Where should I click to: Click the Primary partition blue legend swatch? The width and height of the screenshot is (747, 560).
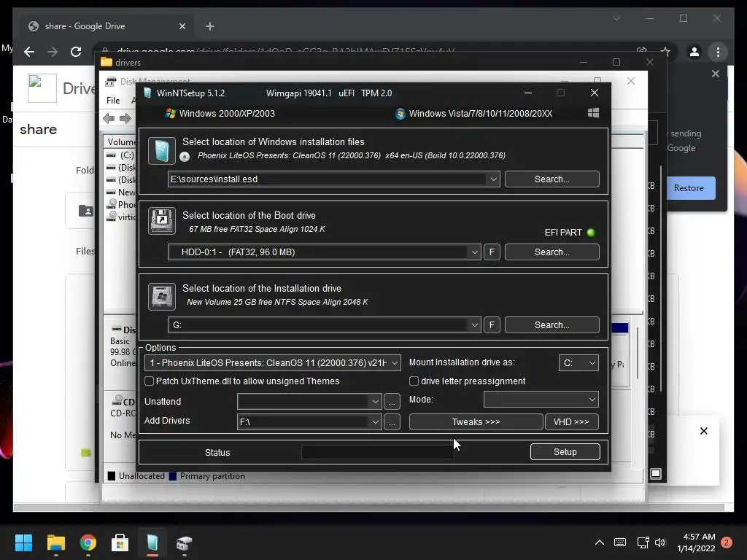pos(173,476)
